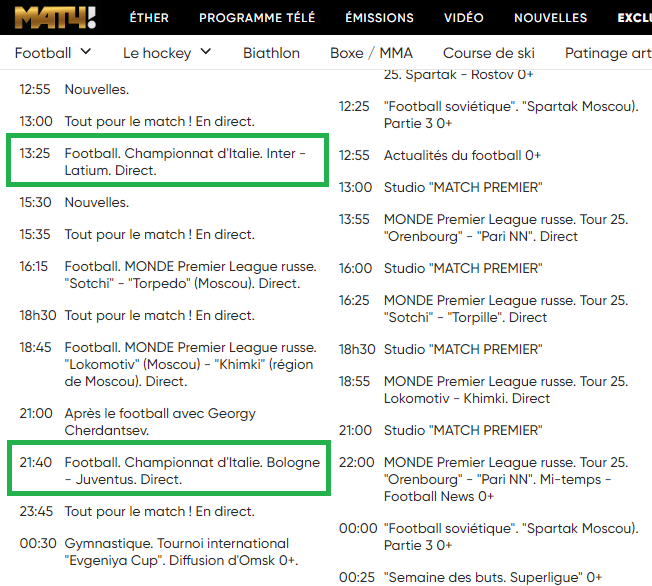Click Après le football avec Georgy Cherdantsev
The image size is (652, 586).
click(x=137, y=422)
